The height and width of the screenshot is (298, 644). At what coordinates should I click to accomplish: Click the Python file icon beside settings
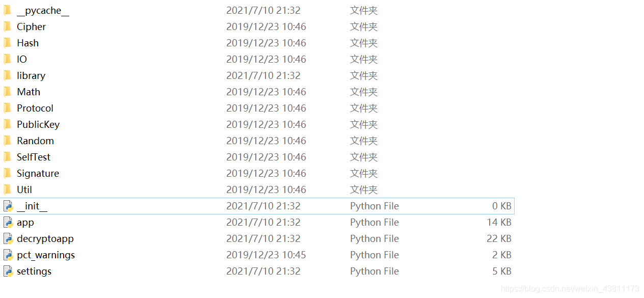8,271
